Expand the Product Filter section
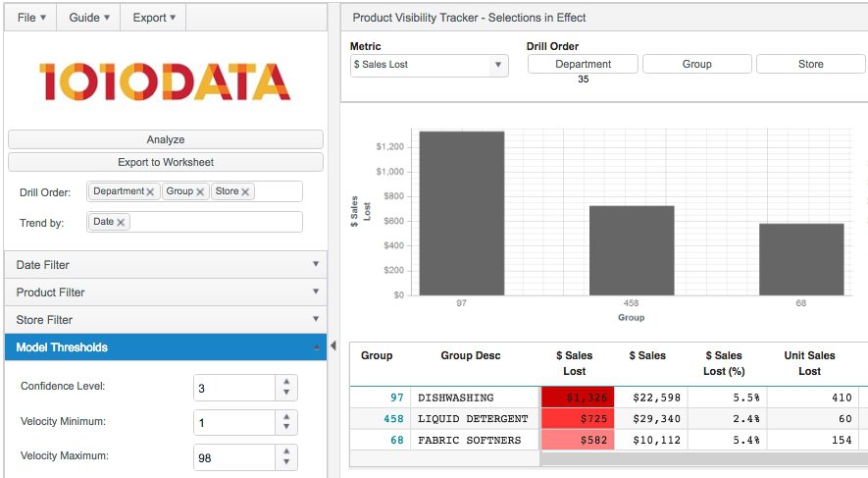The height and width of the screenshot is (478, 868). pos(166,292)
